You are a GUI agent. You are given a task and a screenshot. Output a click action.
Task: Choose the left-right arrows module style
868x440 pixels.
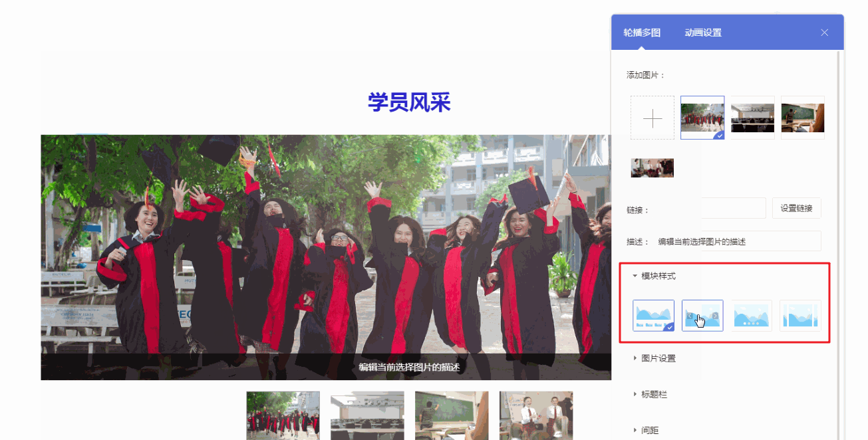702,316
